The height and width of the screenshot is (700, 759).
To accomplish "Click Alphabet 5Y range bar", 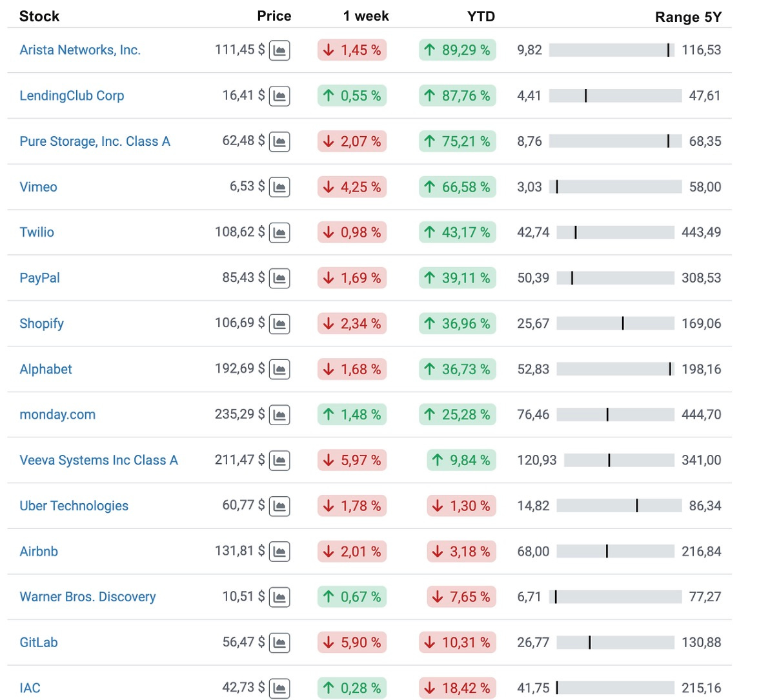I will click(x=615, y=368).
